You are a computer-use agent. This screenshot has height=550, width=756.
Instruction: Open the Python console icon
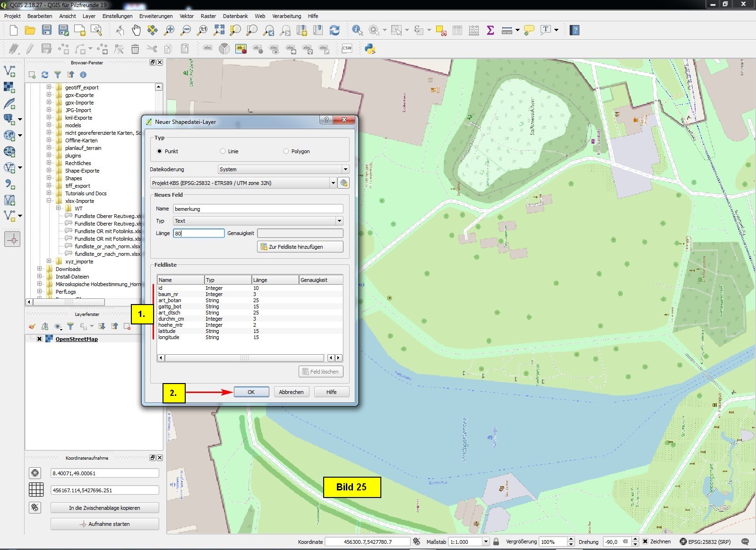(x=370, y=48)
